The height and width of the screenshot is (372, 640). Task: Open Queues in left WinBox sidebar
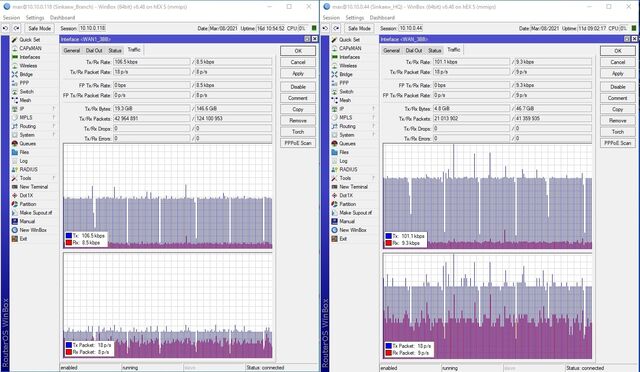coord(24,143)
